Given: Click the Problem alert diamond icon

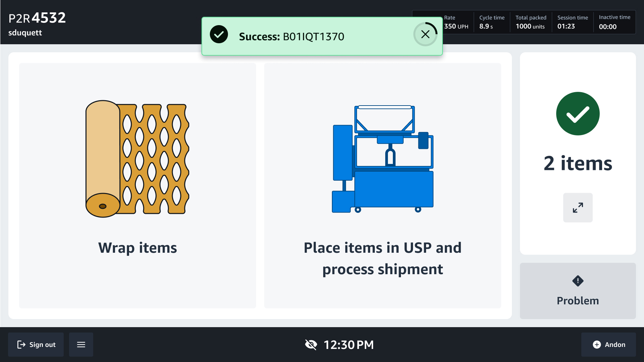Looking at the screenshot, I should click(577, 281).
